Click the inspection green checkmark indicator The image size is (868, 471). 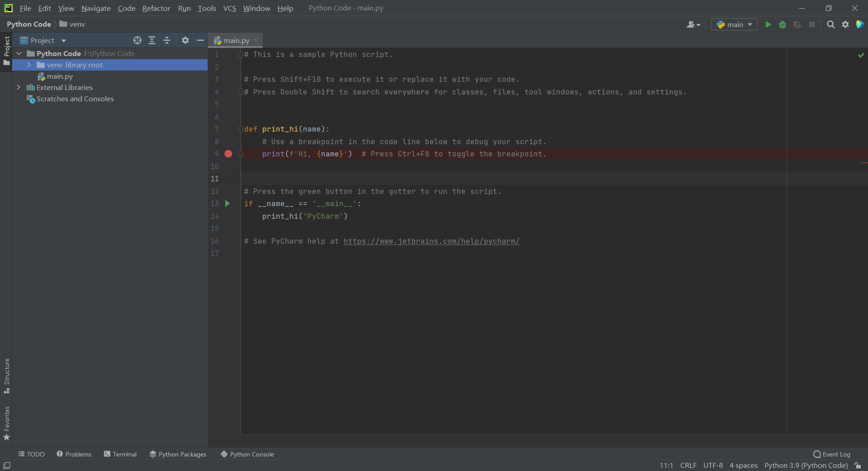tap(861, 55)
